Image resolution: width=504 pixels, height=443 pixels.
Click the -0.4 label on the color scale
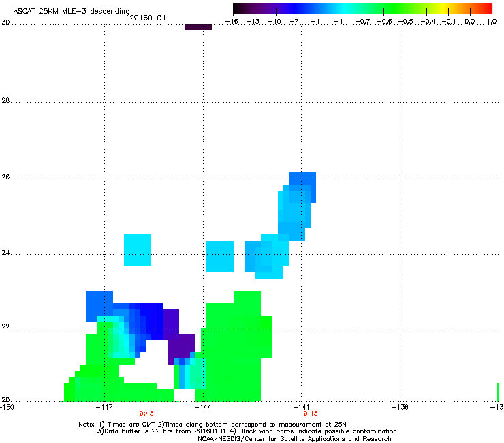428,22
